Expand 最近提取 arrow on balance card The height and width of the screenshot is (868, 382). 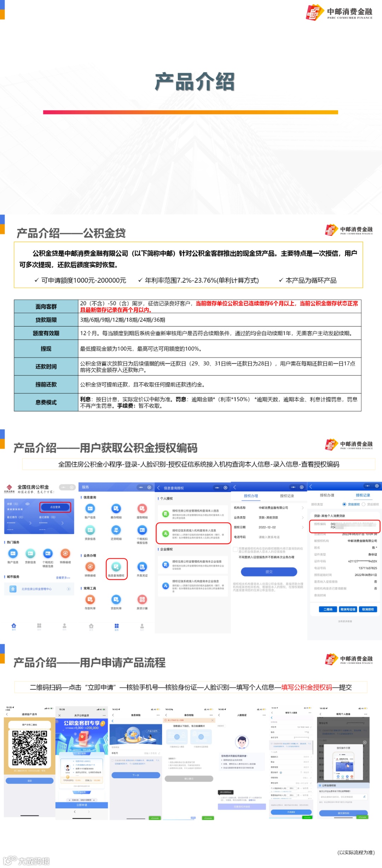(x=63, y=523)
